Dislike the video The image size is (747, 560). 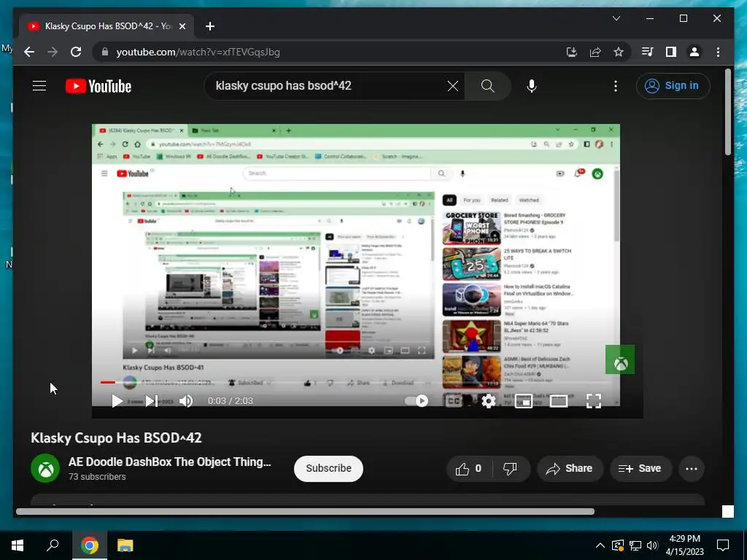pyautogui.click(x=510, y=469)
